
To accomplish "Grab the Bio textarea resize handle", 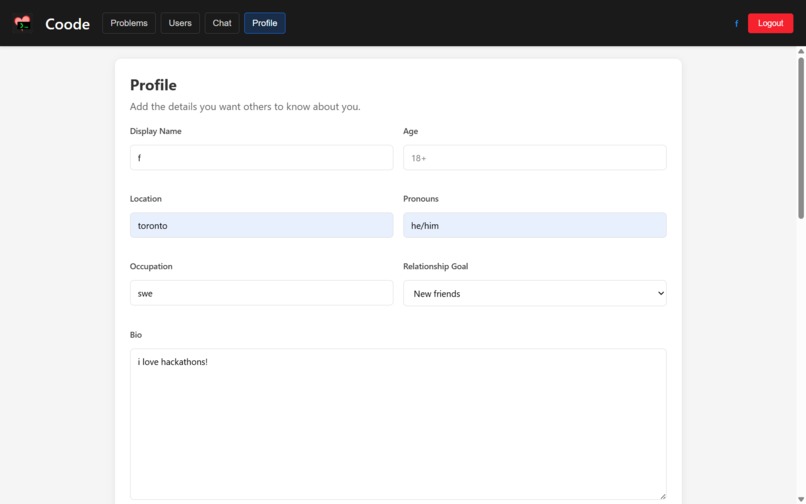I will click(663, 496).
